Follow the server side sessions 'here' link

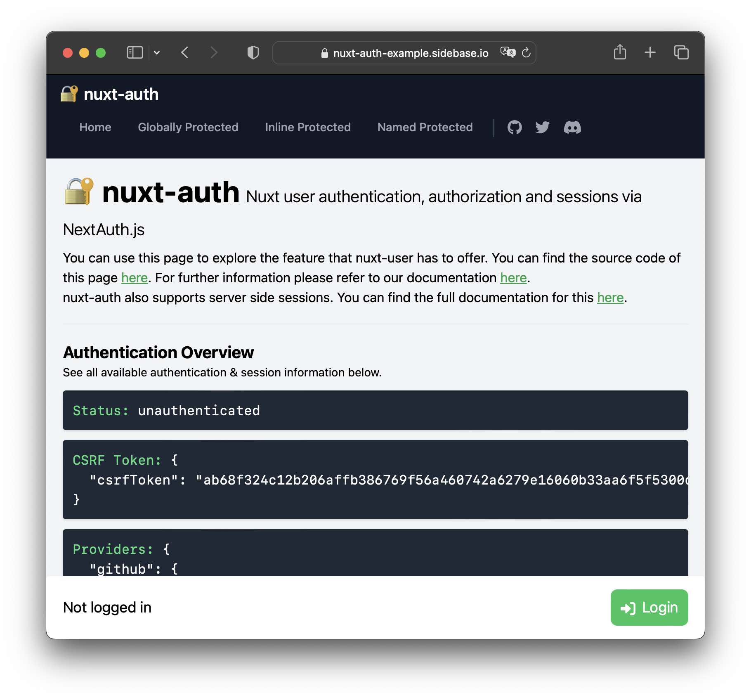[610, 298]
